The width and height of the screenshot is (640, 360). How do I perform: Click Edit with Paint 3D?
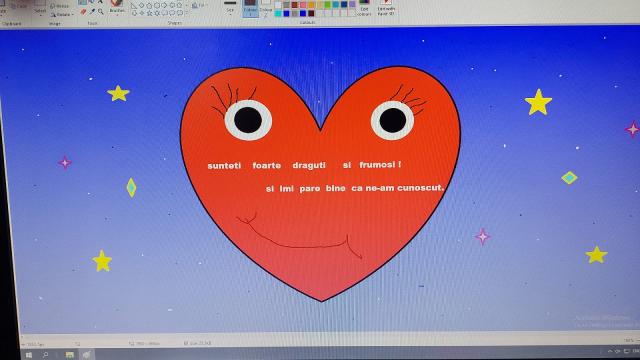coord(386,8)
